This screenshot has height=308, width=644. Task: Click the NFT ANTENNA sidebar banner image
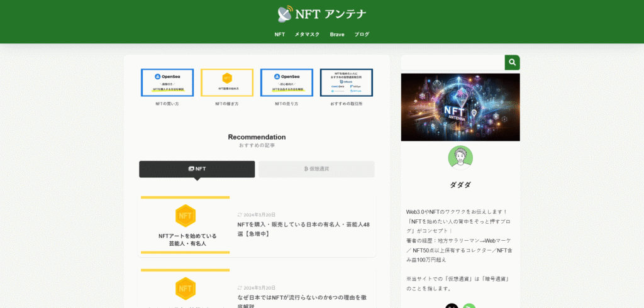pyautogui.click(x=460, y=107)
